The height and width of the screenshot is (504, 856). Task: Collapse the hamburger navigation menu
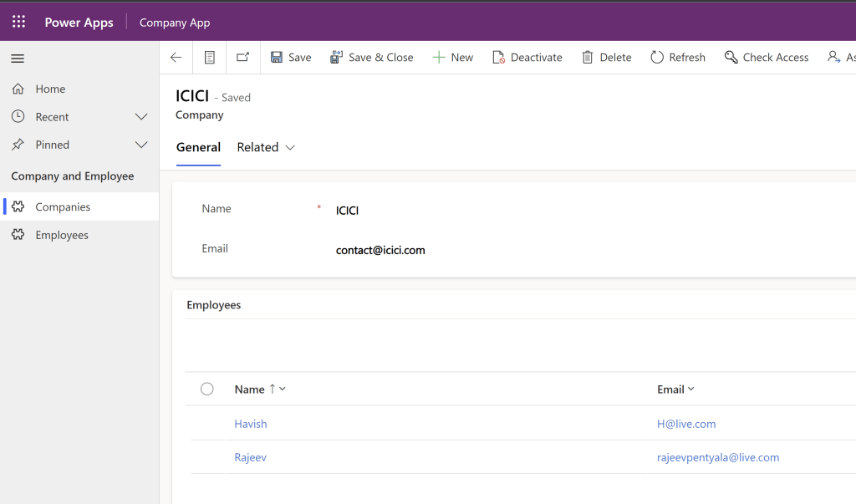coord(18,59)
